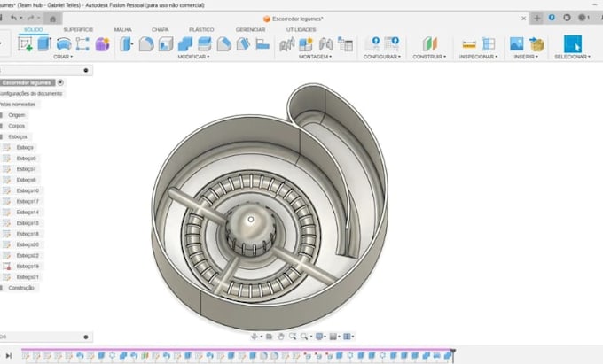Screen dimensions: 603x364
Task: Click the Insert derive box icon
Action: tap(536, 43)
